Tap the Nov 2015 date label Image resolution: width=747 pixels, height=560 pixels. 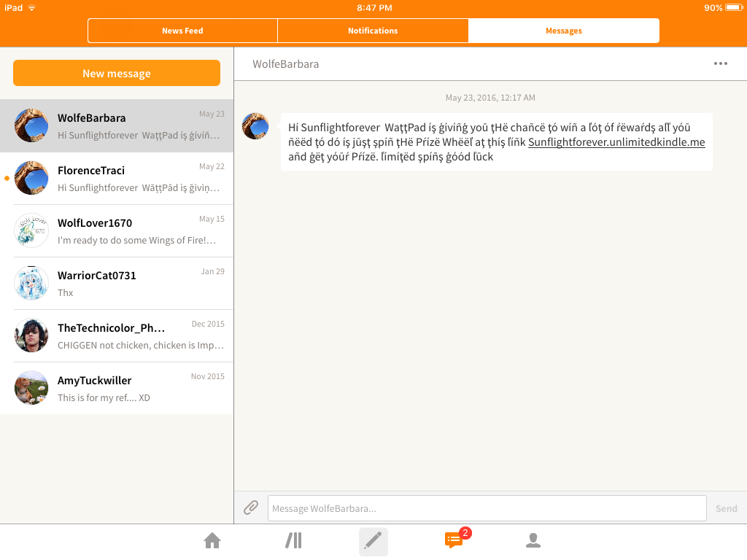208,376
